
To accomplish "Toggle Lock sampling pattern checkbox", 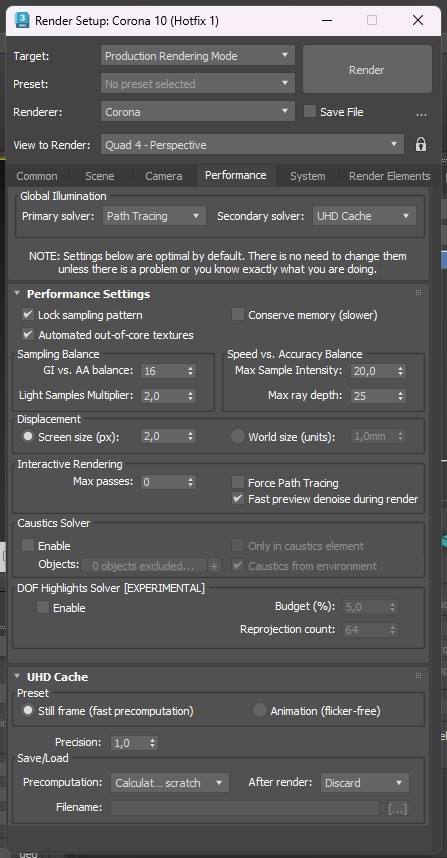I will point(27,315).
